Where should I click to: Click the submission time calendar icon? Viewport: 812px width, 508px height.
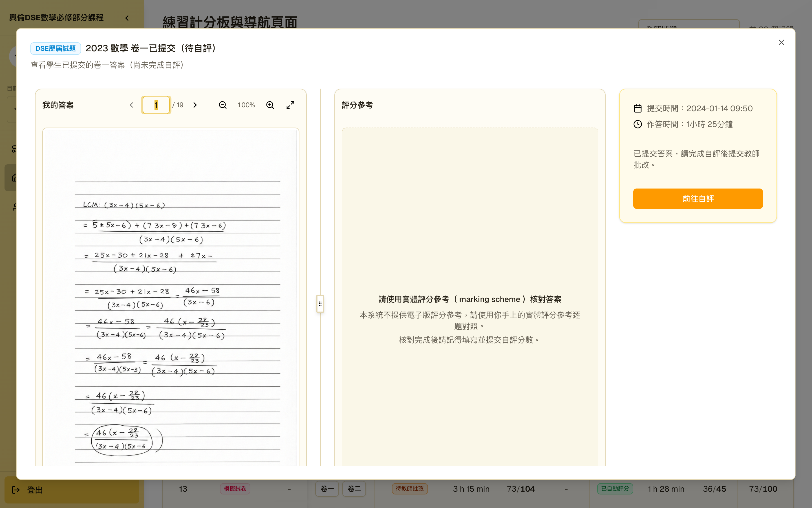[x=637, y=109]
